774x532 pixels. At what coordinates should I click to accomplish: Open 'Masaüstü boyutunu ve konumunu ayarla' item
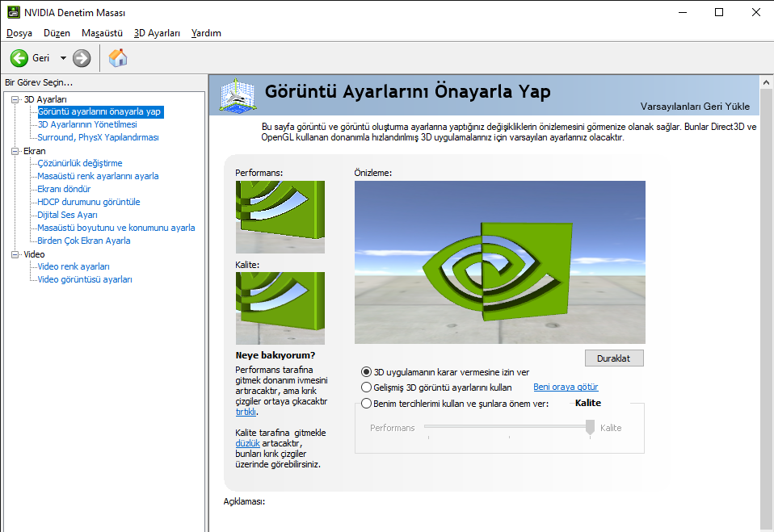click(116, 228)
